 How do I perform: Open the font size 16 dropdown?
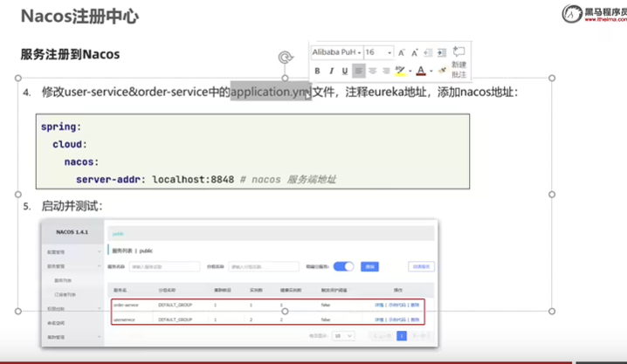[x=389, y=52]
